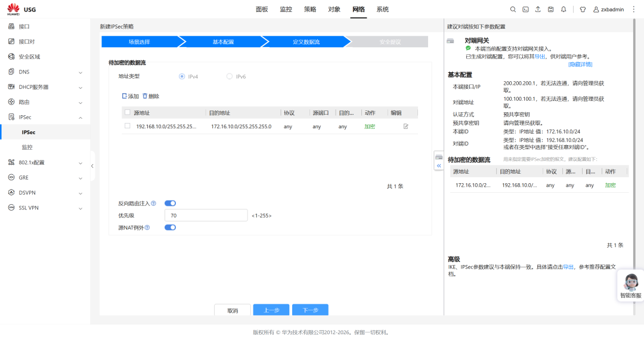Click the 上一步 button
The image size is (644, 339).
click(x=271, y=310)
